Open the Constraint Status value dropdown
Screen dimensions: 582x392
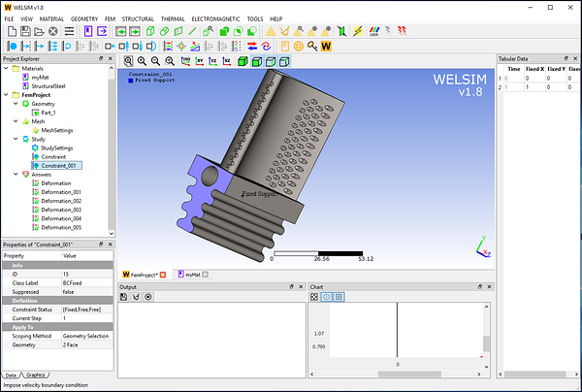(x=87, y=310)
